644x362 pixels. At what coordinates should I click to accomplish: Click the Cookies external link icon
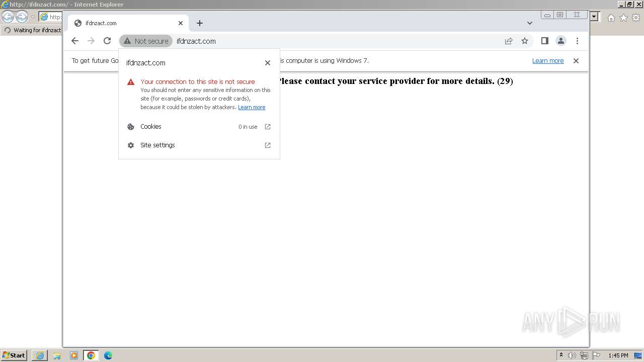pyautogui.click(x=268, y=127)
